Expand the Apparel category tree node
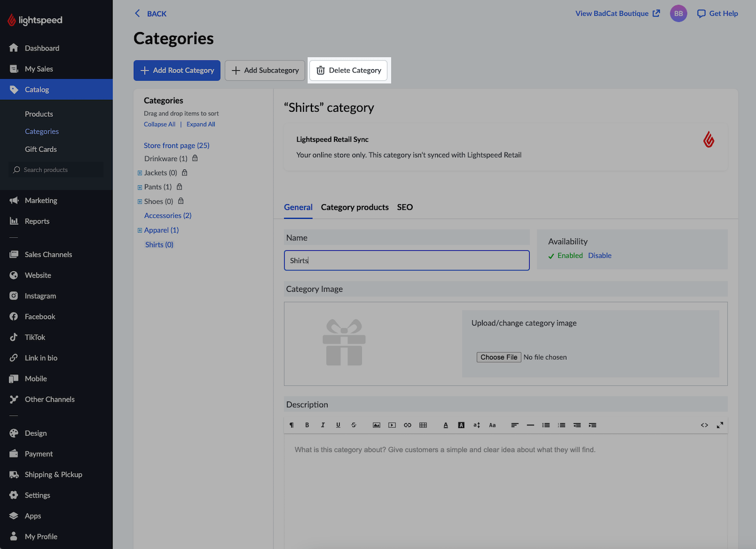The height and width of the screenshot is (549, 756). (140, 230)
